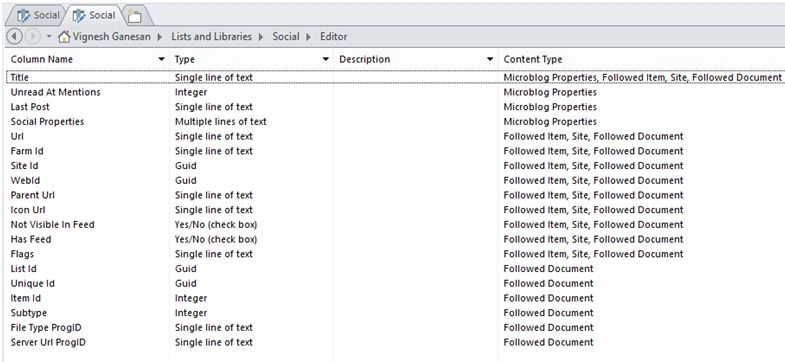Click Integer type of Unread At Mentions

(x=191, y=92)
